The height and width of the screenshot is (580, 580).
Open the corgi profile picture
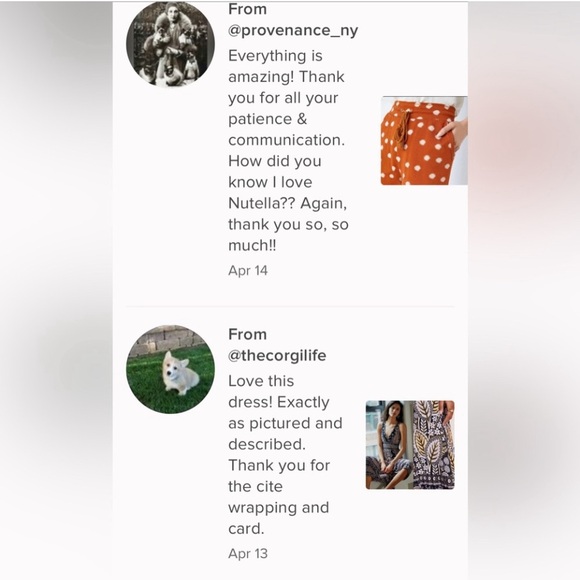click(170, 369)
